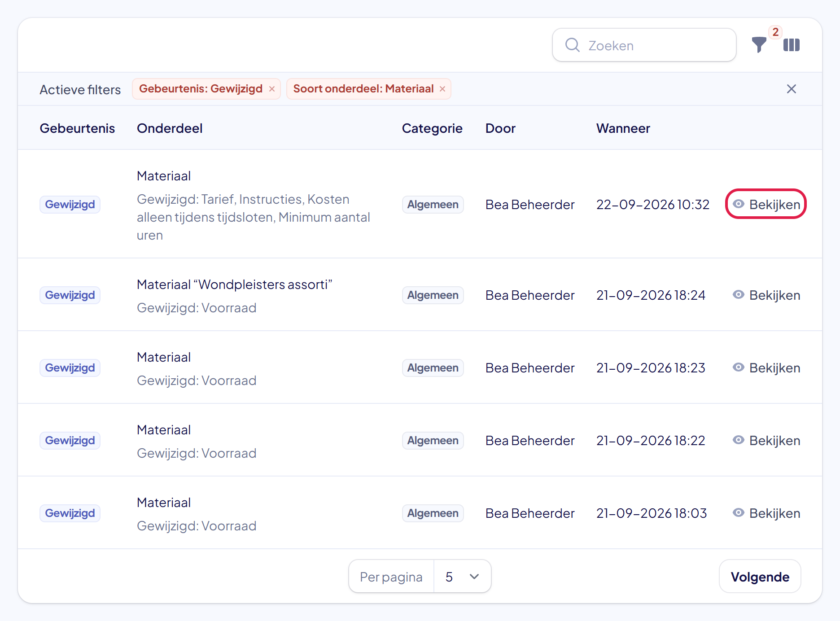This screenshot has width=840, height=621.
Task: Sort by the Gebeurtenis column header
Action: click(x=77, y=128)
